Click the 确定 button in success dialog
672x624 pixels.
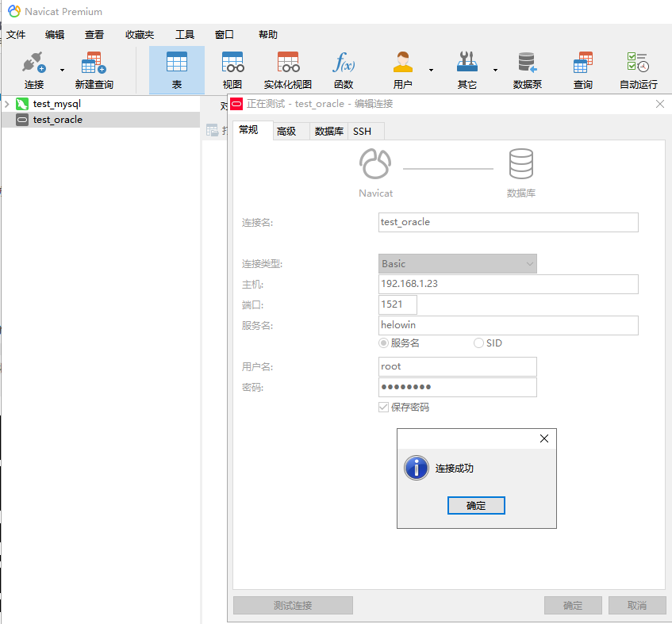pos(476,505)
